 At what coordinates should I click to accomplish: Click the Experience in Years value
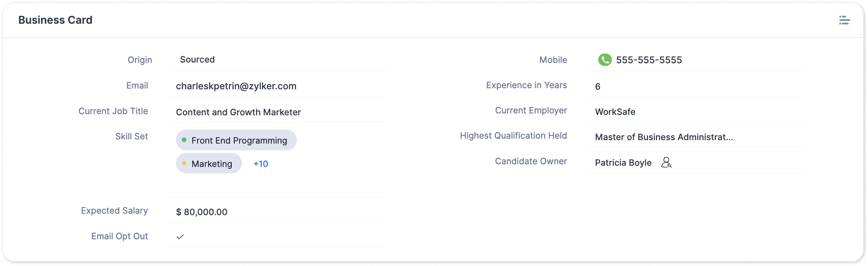598,87
